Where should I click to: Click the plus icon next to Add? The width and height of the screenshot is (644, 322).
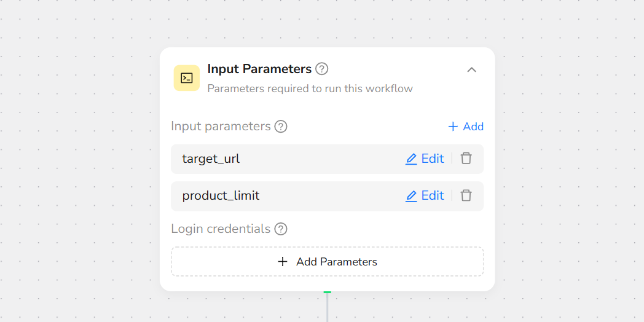click(453, 127)
